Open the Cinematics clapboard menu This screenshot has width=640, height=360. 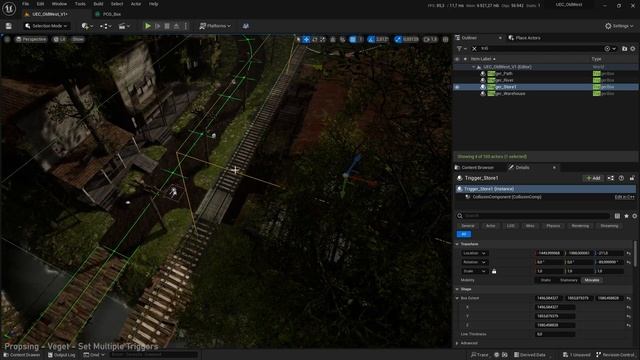coord(124,26)
